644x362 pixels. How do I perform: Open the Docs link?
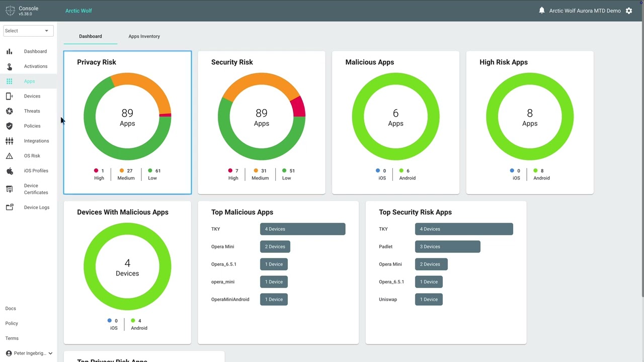coord(11,309)
